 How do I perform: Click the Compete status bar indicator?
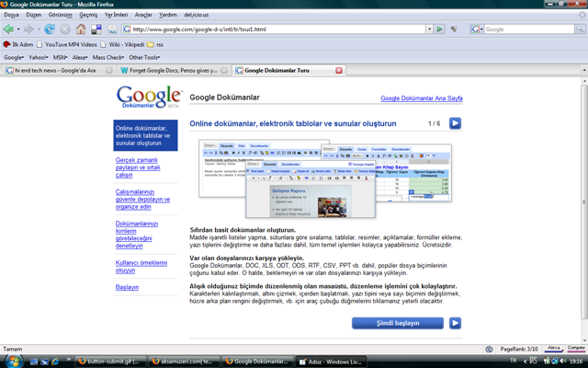[x=576, y=349]
